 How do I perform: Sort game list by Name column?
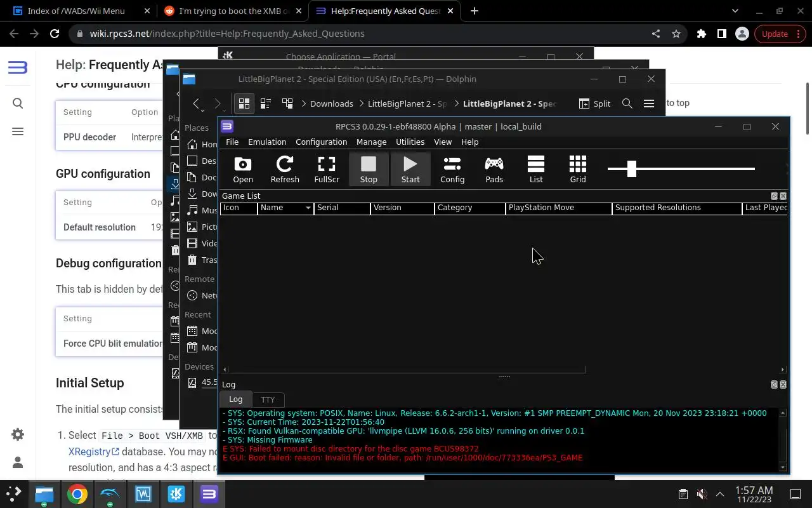coord(285,208)
